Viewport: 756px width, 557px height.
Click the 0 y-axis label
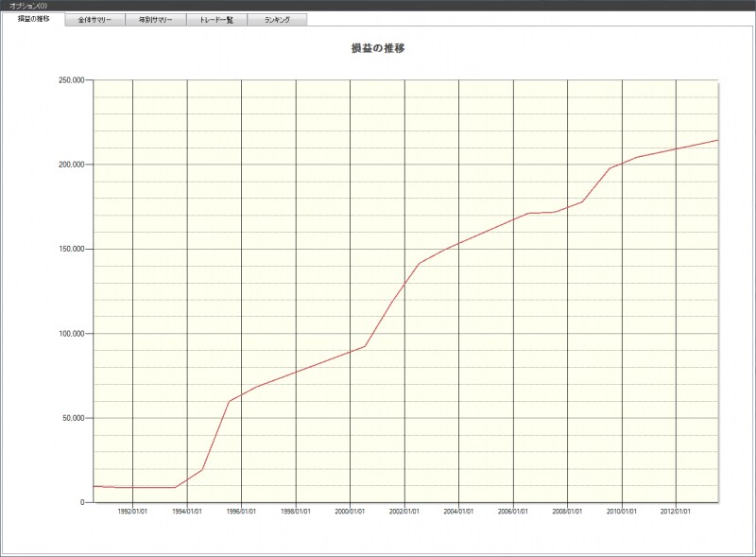(82, 502)
